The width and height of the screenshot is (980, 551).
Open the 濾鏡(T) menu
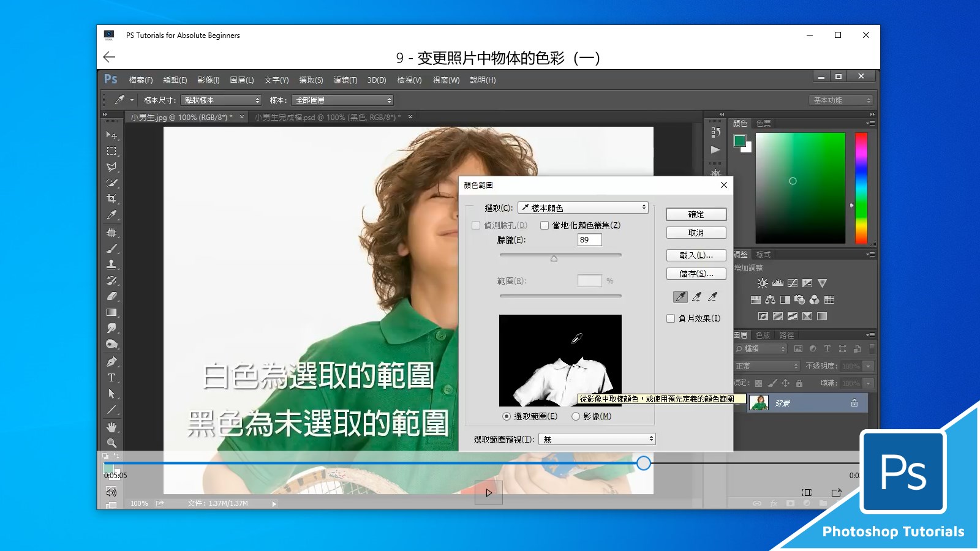tap(345, 80)
